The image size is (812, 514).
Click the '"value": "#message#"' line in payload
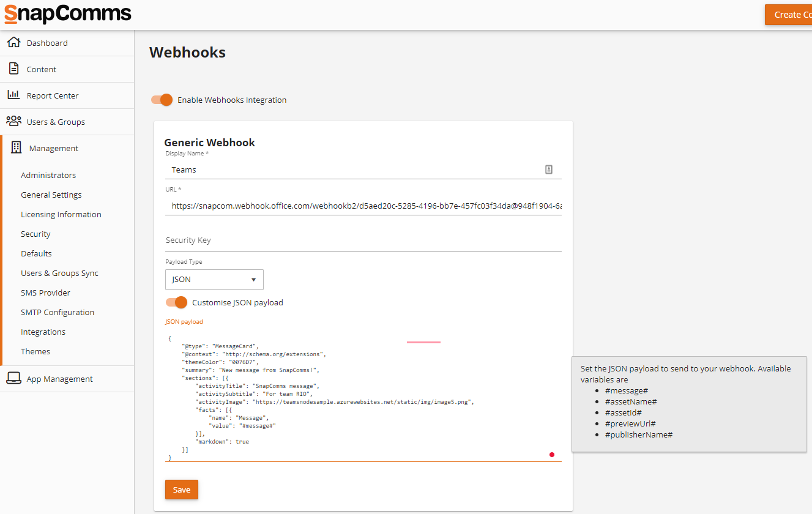click(242, 425)
